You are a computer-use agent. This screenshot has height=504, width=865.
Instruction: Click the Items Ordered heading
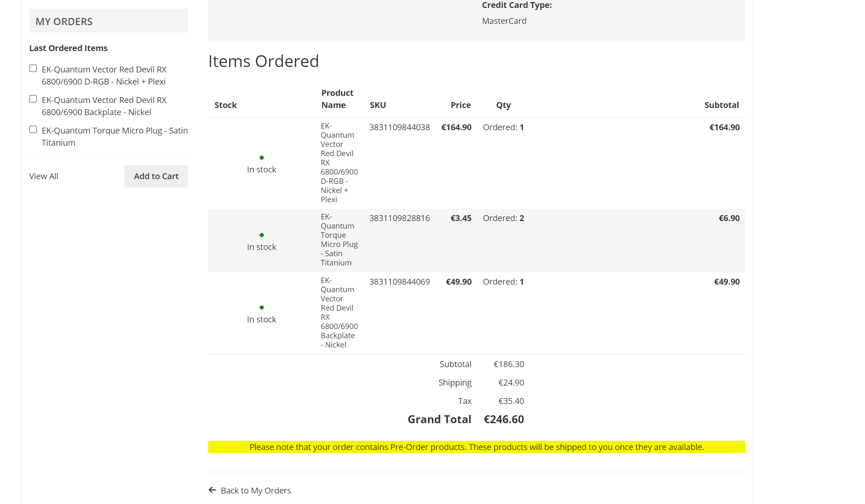tap(263, 61)
